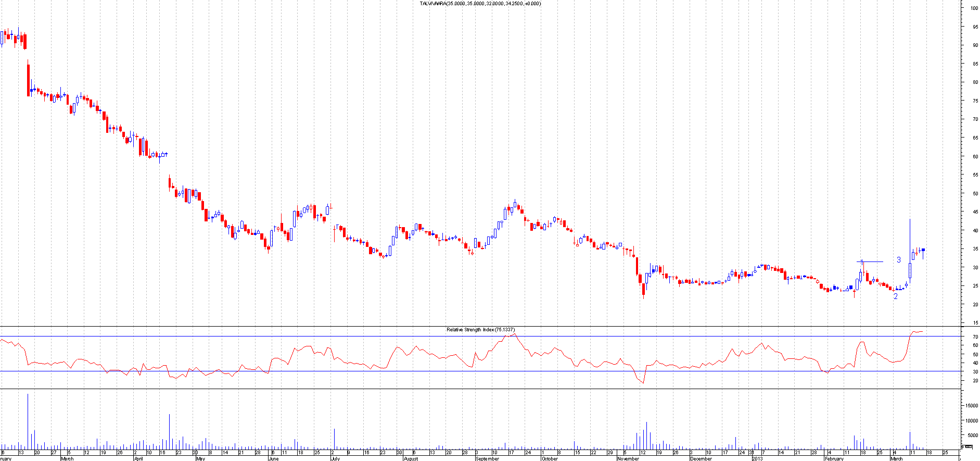Select the Relative Strength Index label
Screen dimensions: 980x461
coord(480,330)
